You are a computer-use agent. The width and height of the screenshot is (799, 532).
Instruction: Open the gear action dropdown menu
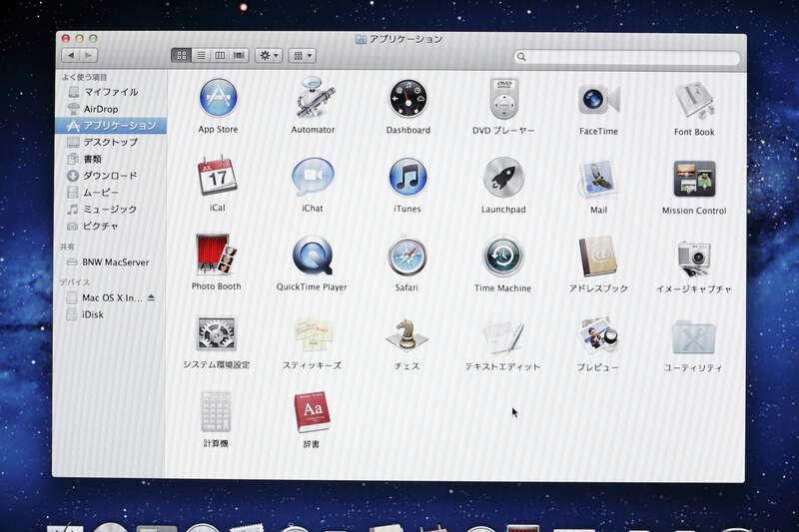coord(269,56)
